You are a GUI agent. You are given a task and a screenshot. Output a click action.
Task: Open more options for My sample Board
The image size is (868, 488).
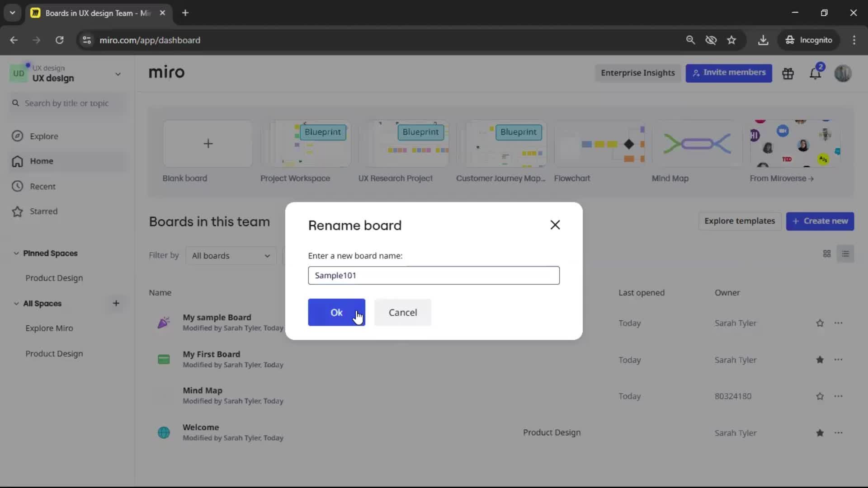click(x=838, y=323)
